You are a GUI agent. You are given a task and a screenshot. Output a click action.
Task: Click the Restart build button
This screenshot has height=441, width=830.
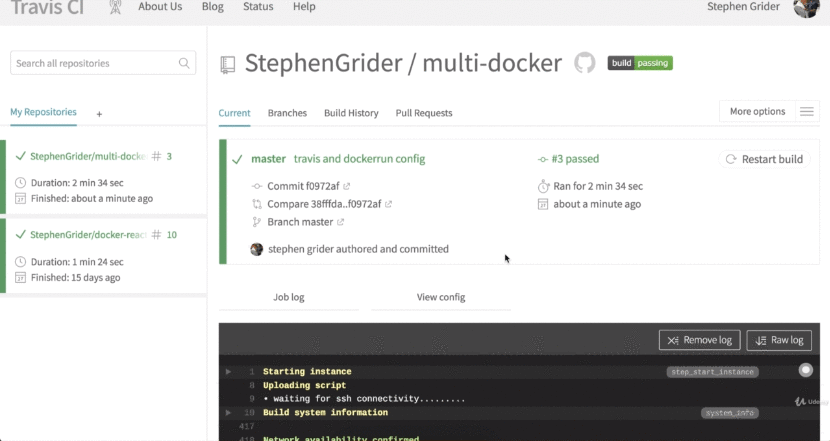pyautogui.click(x=764, y=159)
